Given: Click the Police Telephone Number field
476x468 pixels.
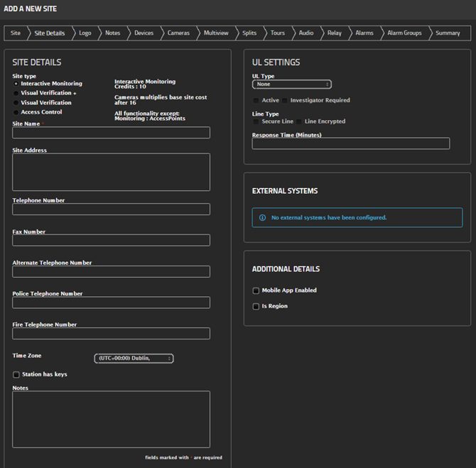Looking at the screenshot, I should click(111, 303).
